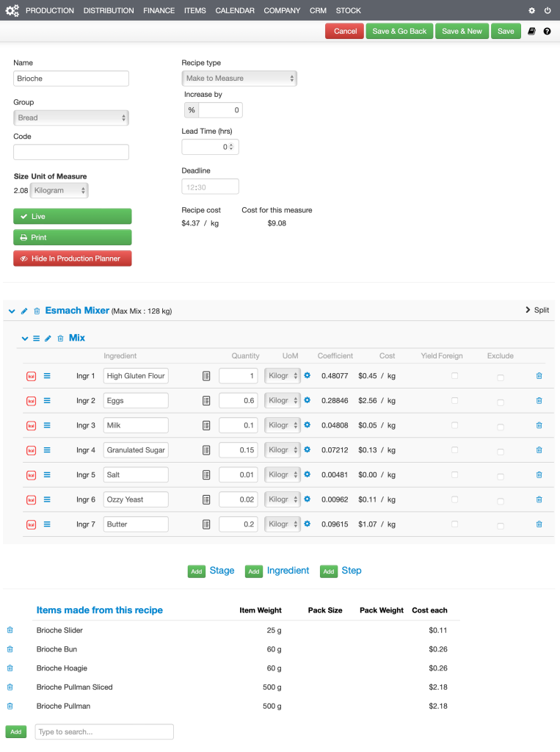Remove Brioche Bun item via trash icon
560x752 pixels.
10,649
